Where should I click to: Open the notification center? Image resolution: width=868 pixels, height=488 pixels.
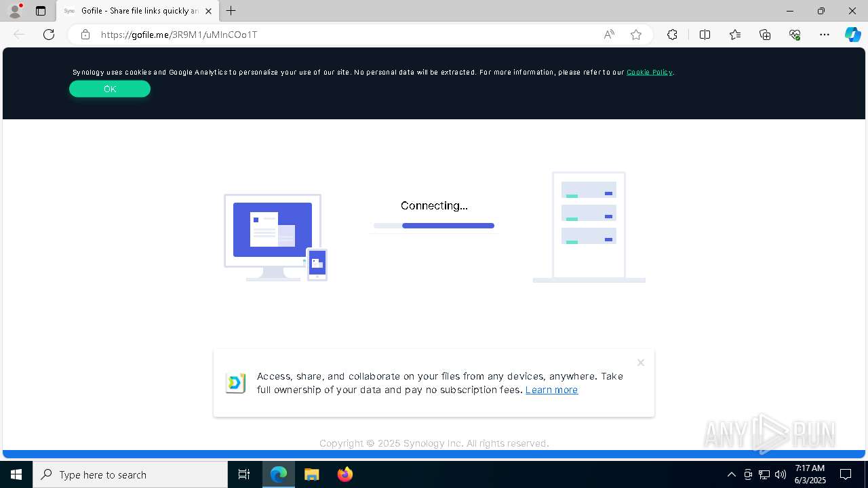tap(846, 474)
